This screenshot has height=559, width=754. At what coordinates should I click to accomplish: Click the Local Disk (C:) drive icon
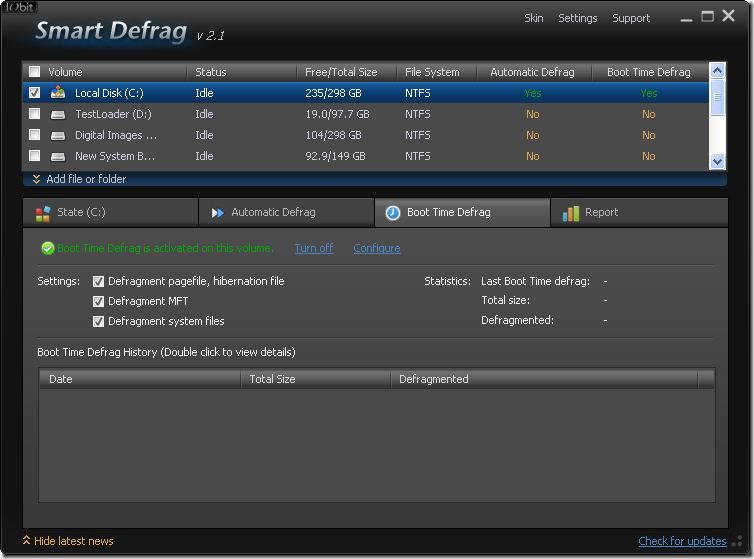pyautogui.click(x=58, y=92)
